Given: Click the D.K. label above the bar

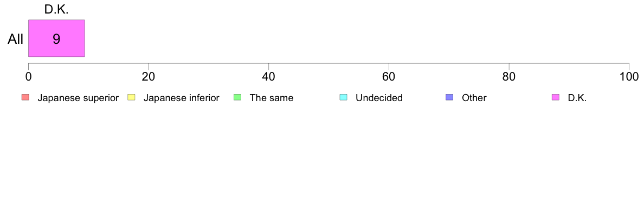Looking at the screenshot, I should click(x=56, y=10).
